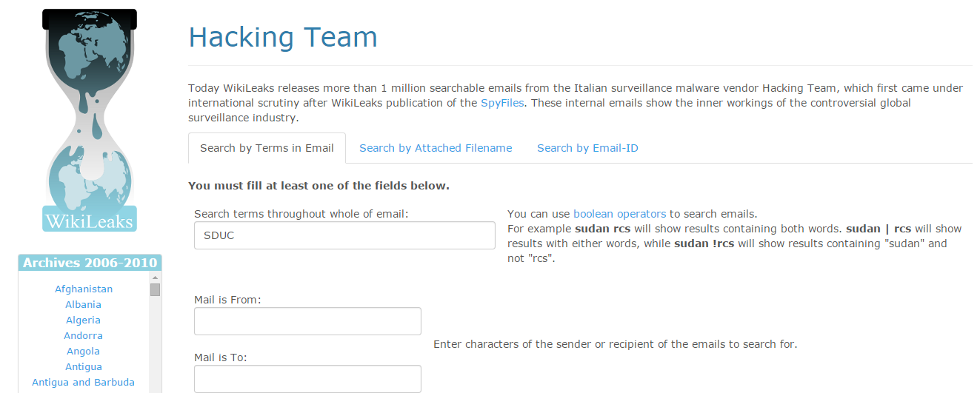Click the Hacking Team page heading

(283, 37)
